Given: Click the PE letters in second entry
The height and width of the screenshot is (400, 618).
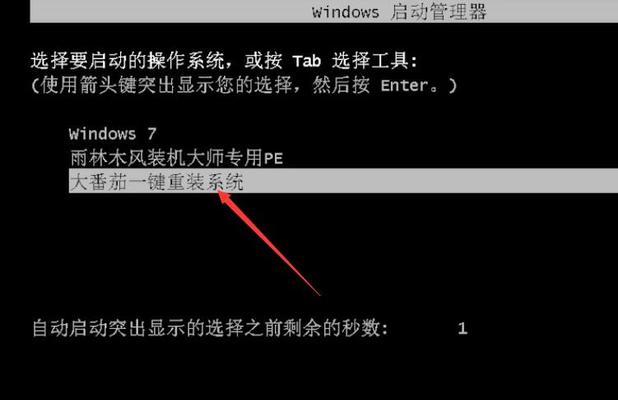Looking at the screenshot, I should click(274, 158).
